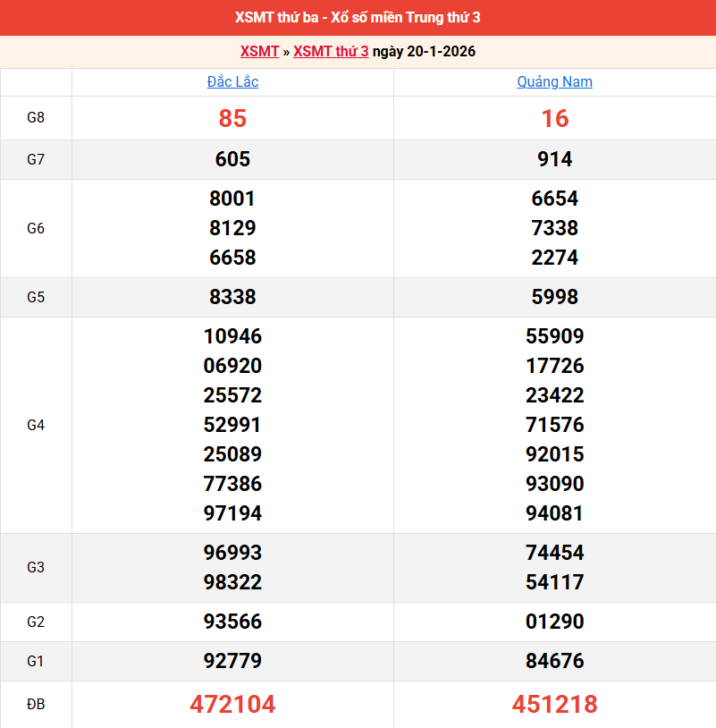This screenshot has height=728, width=716.
Task: Select the G2 row label
Action: pyautogui.click(x=37, y=622)
